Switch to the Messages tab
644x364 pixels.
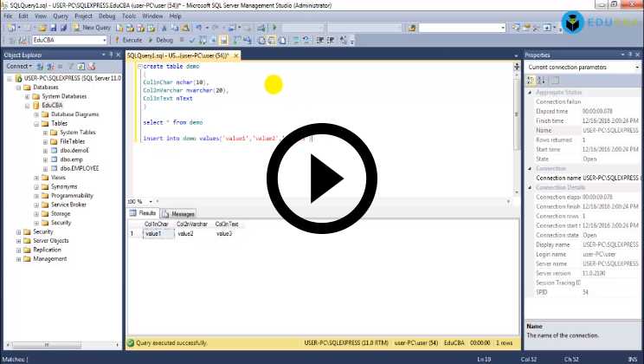point(178,213)
